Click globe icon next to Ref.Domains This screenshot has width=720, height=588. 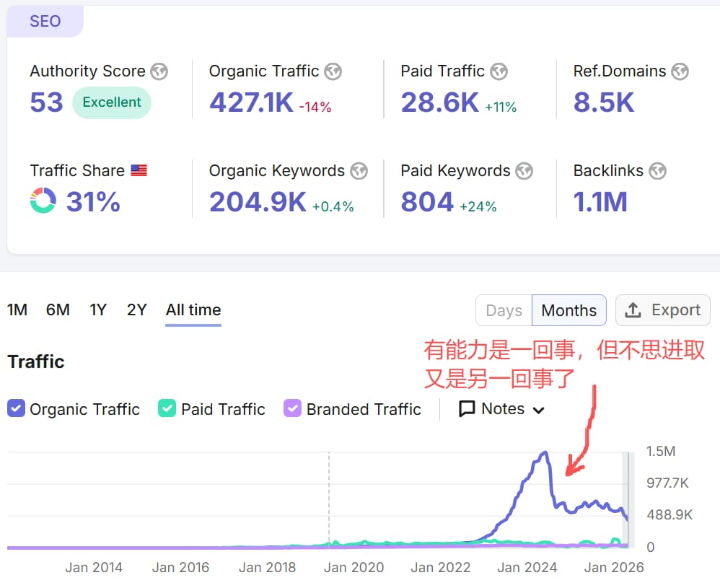click(680, 71)
